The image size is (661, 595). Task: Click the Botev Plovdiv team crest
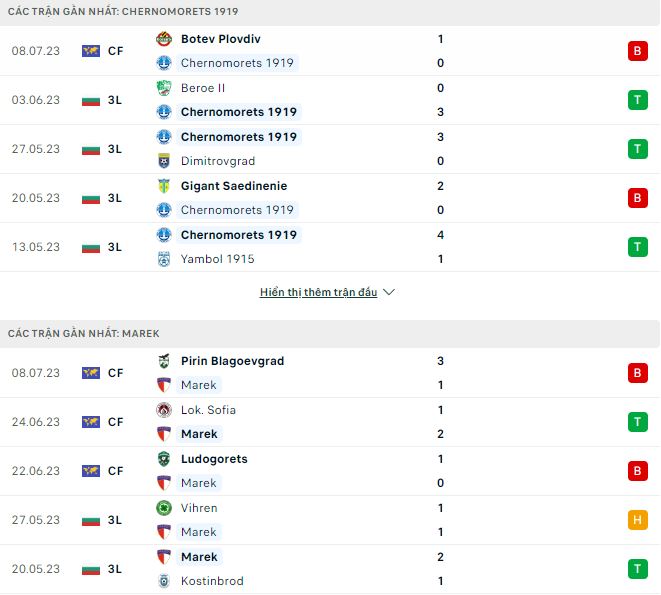pos(164,39)
